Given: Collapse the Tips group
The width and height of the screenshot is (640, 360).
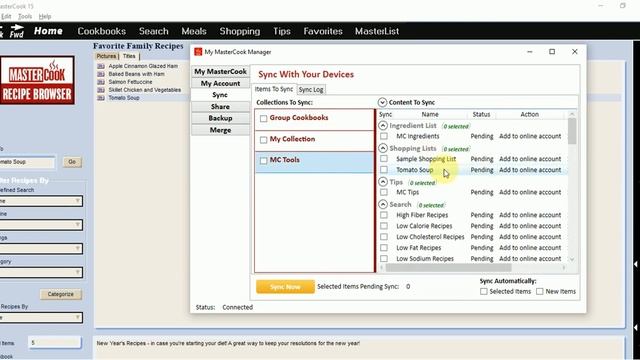Looking at the screenshot, I should [383, 182].
